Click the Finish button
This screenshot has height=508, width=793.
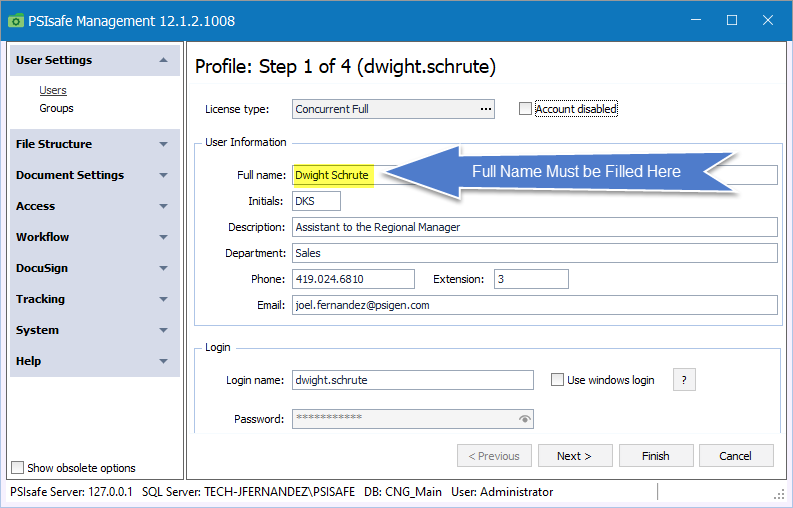coord(656,456)
